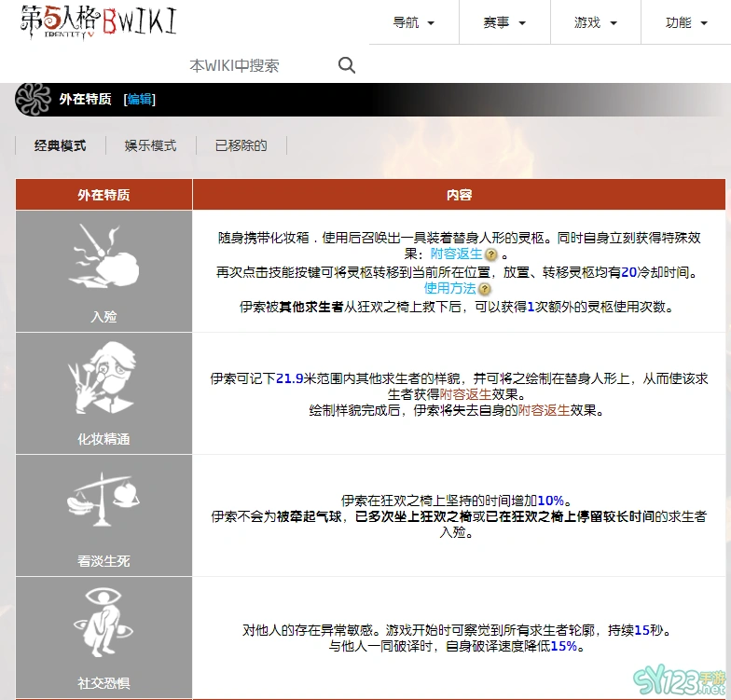This screenshot has width=731, height=700.
Task: Click the search magnifier icon
Action: (347, 65)
